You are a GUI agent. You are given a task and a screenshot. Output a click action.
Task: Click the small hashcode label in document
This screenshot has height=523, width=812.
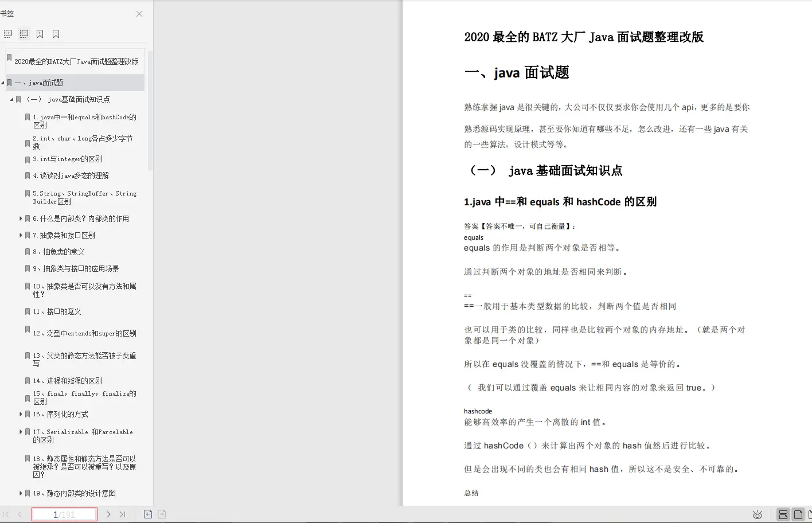click(478, 411)
